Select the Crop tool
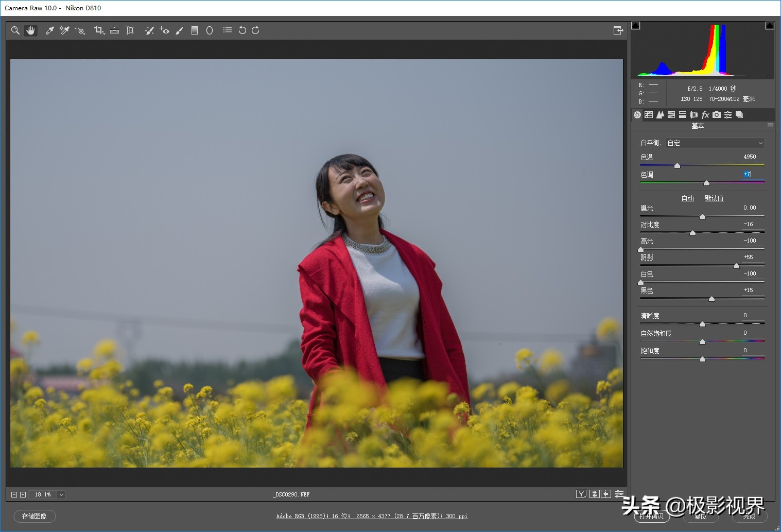The height and width of the screenshot is (532, 781). coord(99,30)
